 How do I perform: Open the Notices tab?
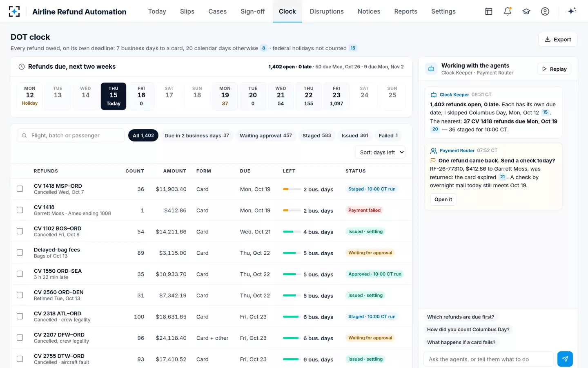tap(369, 11)
